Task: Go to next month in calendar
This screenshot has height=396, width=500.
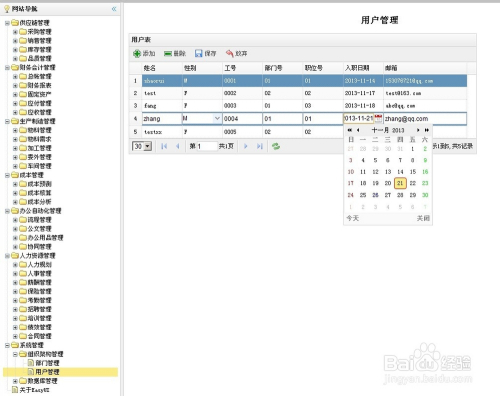Action: [418, 130]
